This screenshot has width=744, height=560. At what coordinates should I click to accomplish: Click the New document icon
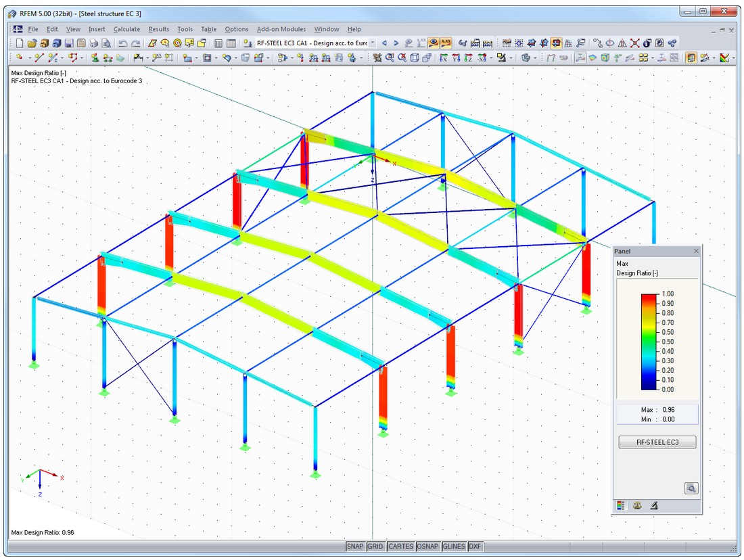(x=19, y=43)
